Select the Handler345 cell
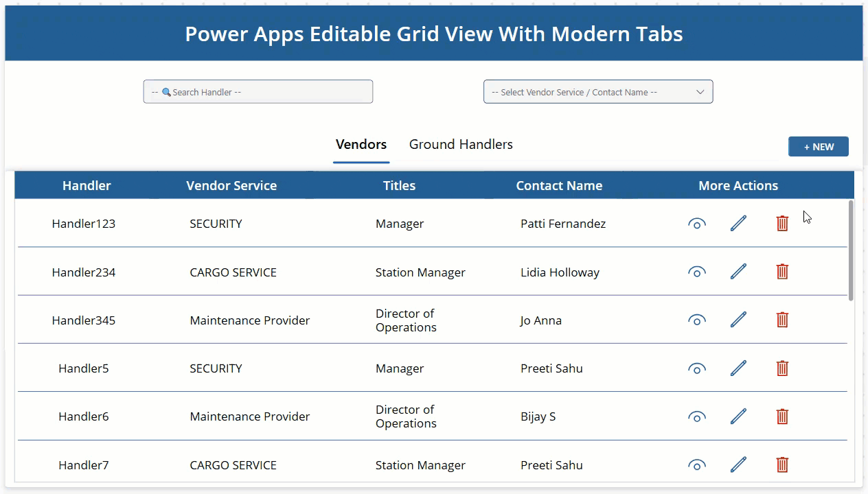 coord(84,320)
